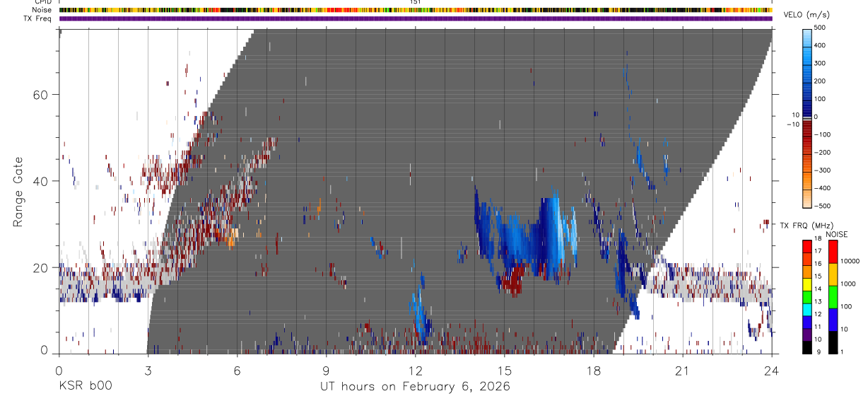The image size is (868, 401).
Task: Click the 'Noise' row label at top left
Action: (42, 10)
